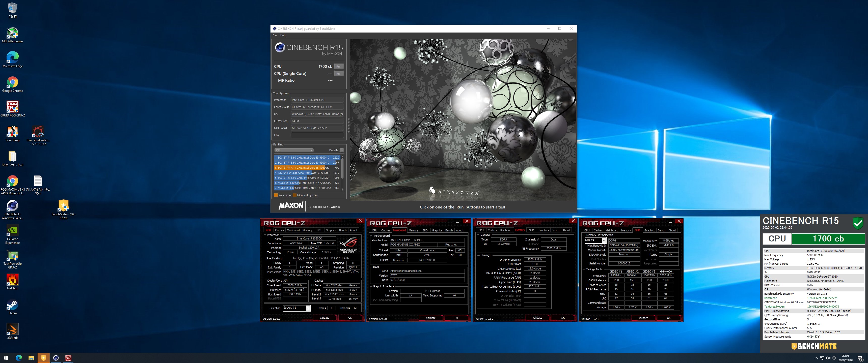Open Bench tab in first CPU-Z window

pos(343,230)
